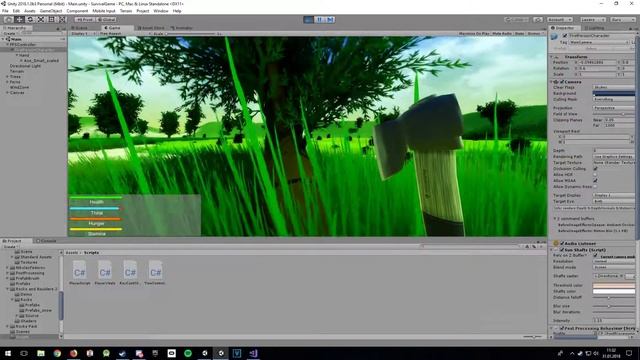Open Sun Shafts Threshold color swatch
This screenshot has width=640, height=360.
coord(614,285)
